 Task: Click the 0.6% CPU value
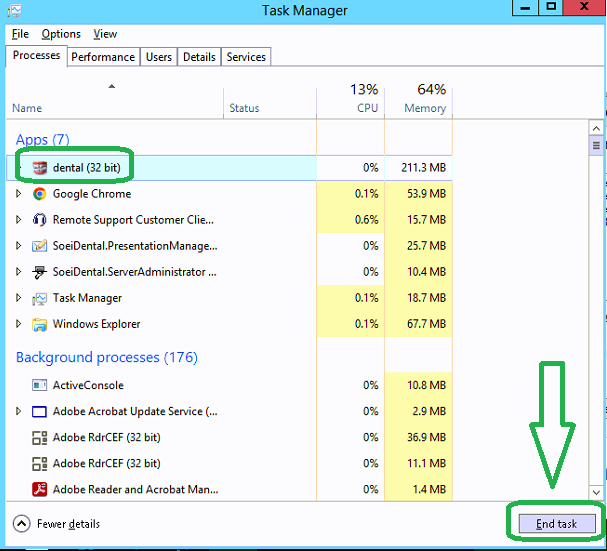tap(367, 220)
